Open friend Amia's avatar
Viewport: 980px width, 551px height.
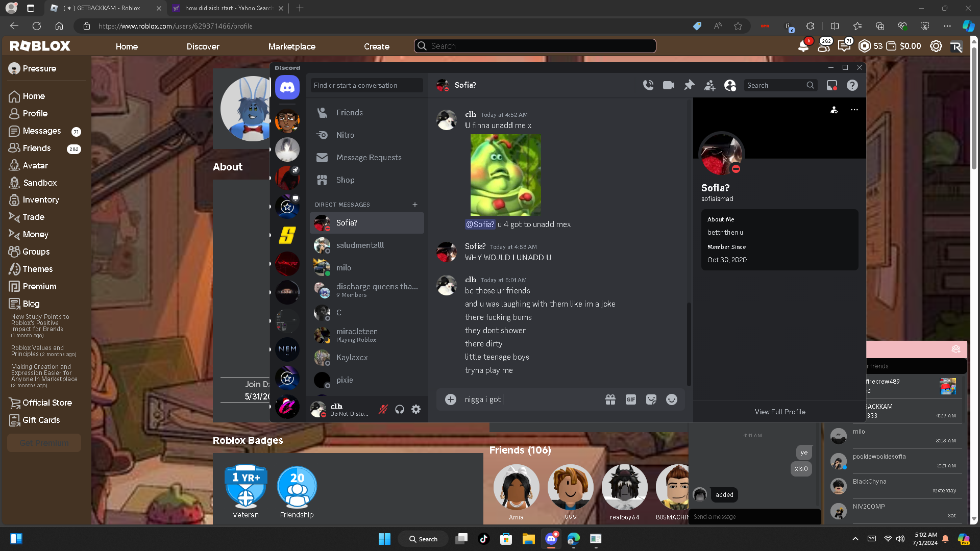tap(516, 487)
